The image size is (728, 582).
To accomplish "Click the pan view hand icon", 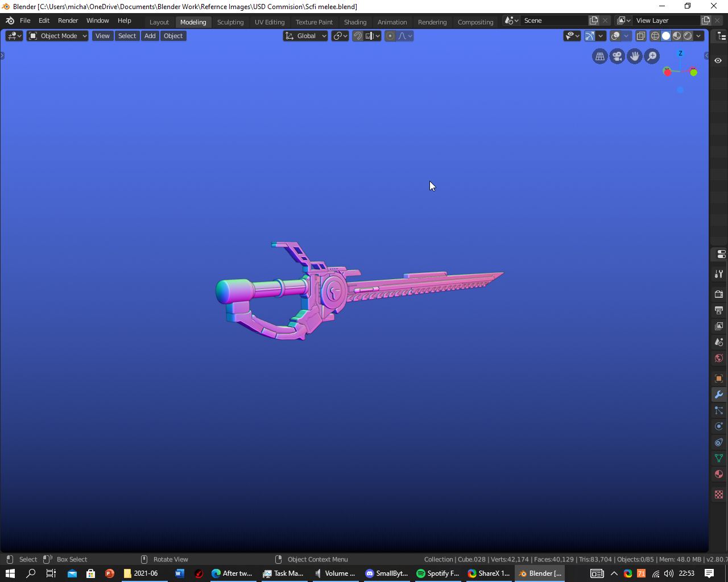I will [x=635, y=56].
